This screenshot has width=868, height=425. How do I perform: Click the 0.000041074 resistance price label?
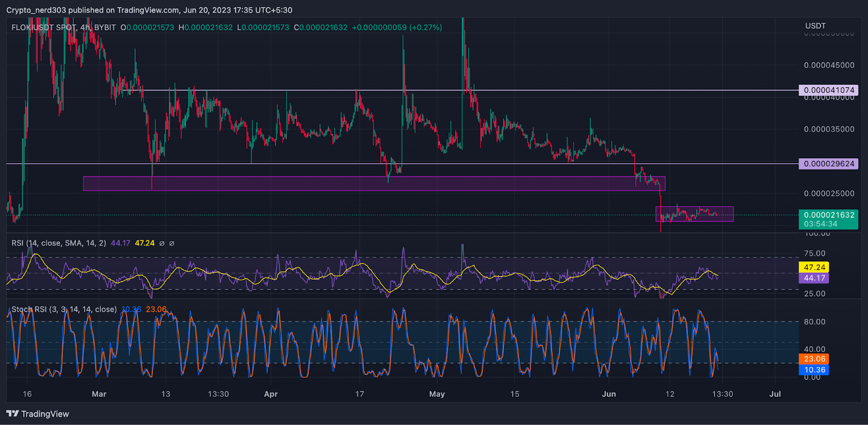(828, 91)
